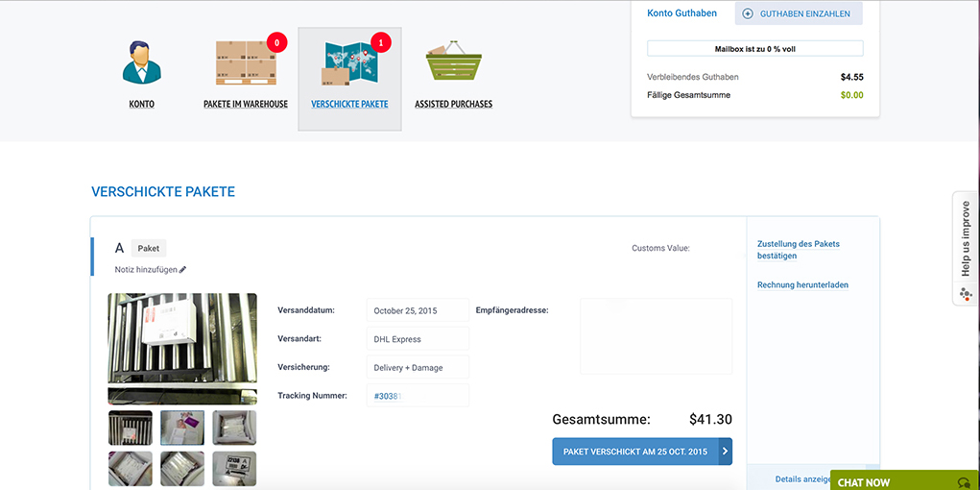Click the Fällige Gesamtsumme label
Viewport: 980px width, 490px height.
(689, 95)
